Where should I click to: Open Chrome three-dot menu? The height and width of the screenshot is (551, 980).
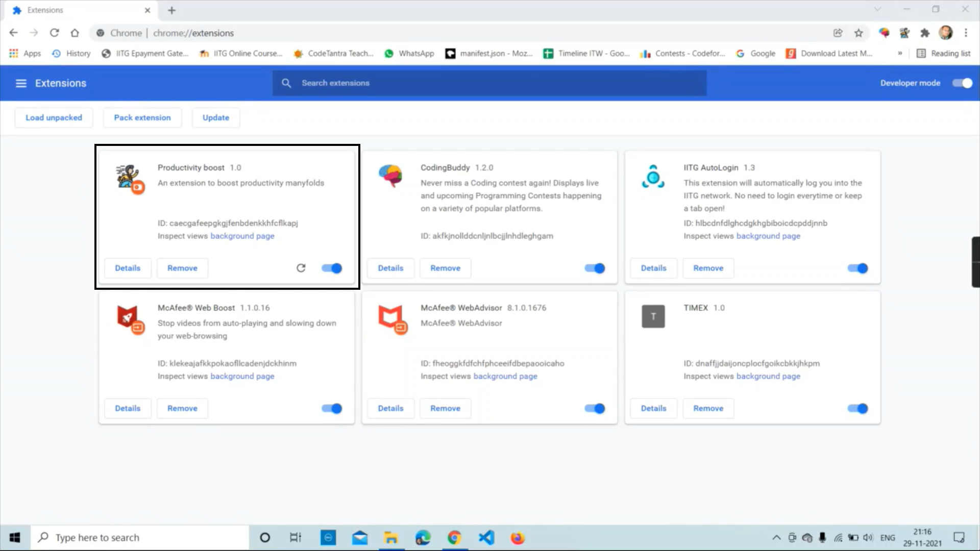pos(966,33)
